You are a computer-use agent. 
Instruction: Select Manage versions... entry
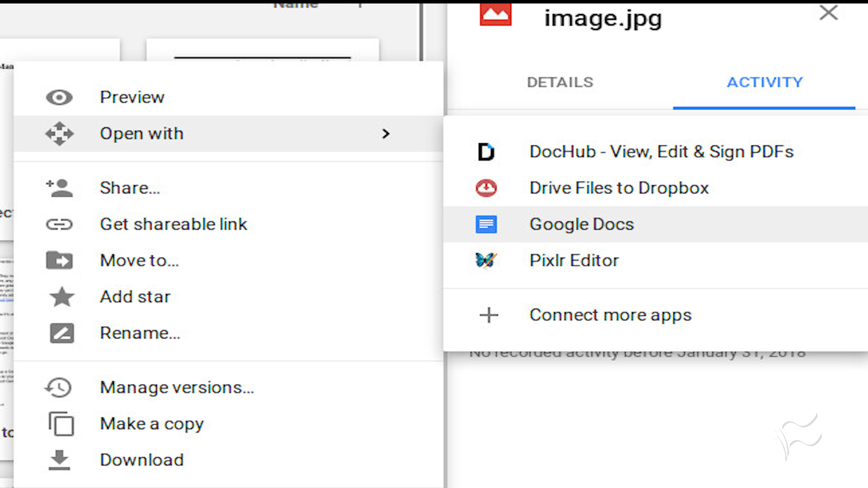pyautogui.click(x=228, y=387)
